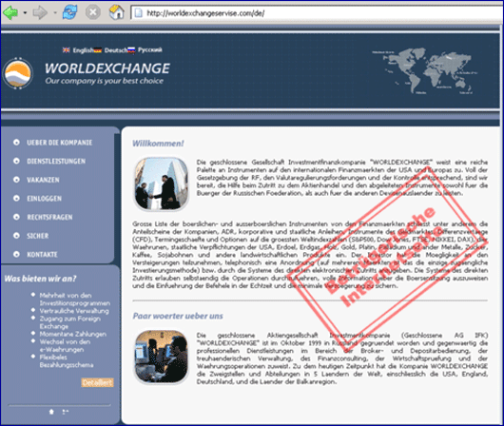The width and height of the screenshot is (504, 426).
Task: Click 'Vertrauliche Verwaltung' list entry
Action: coord(74,311)
